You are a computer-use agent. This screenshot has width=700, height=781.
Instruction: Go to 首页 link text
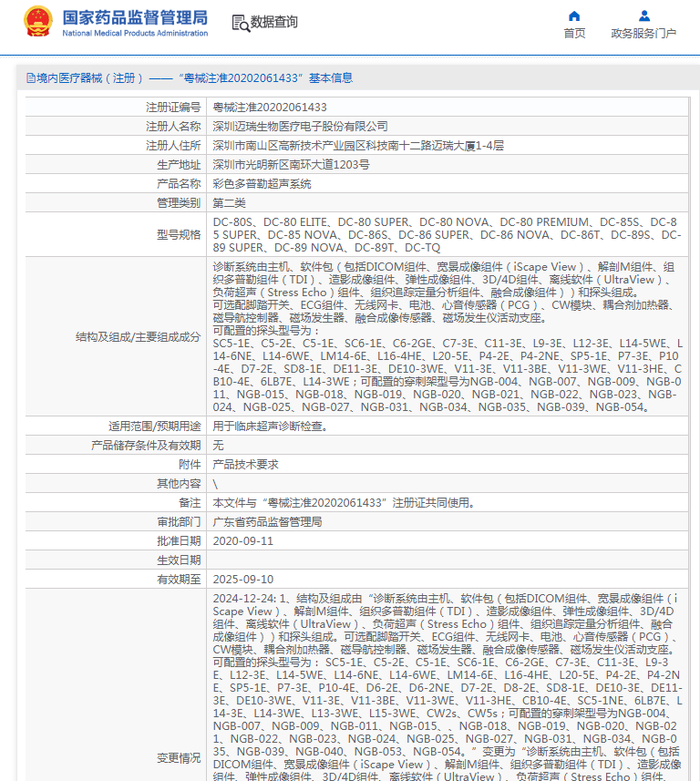click(x=574, y=34)
